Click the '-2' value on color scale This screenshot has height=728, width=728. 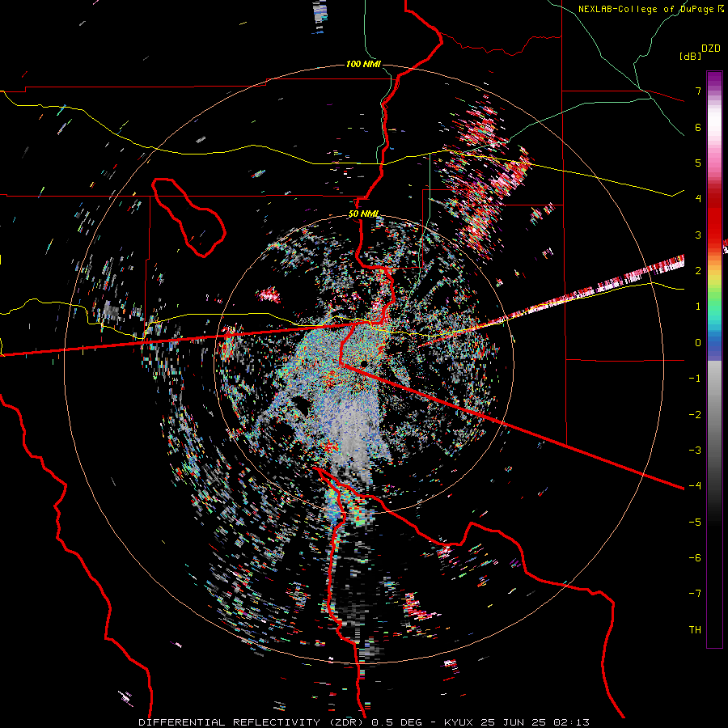[x=695, y=415]
